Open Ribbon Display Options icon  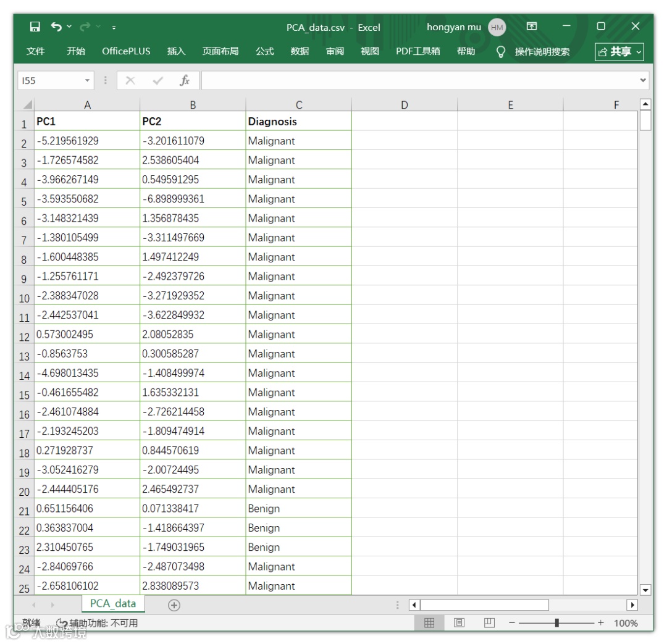(532, 27)
